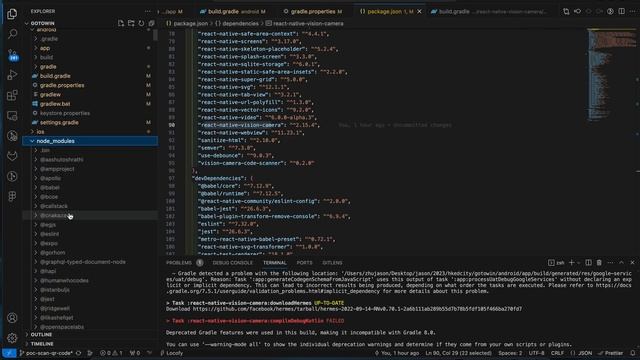This screenshot has height=360, width=640.
Task: Close the bottom panel
Action: point(632,262)
